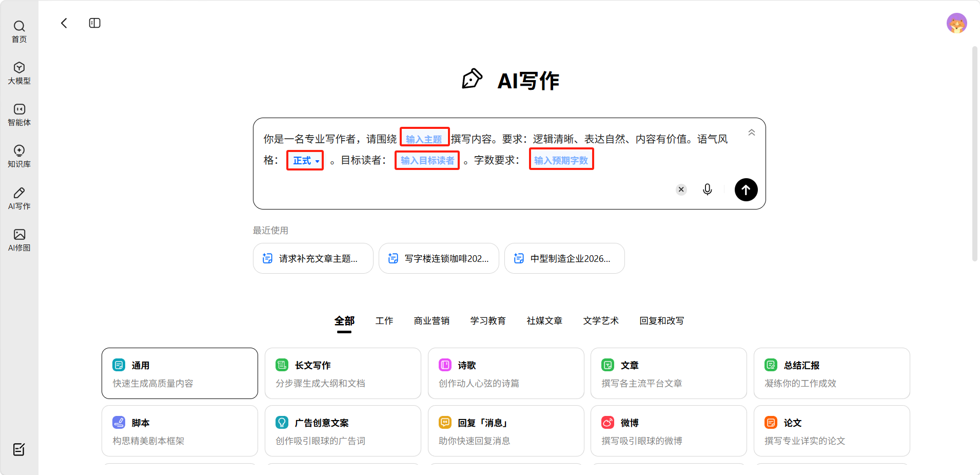Select the 微博 template card
Screen dimensions: 980x475
coord(669,431)
